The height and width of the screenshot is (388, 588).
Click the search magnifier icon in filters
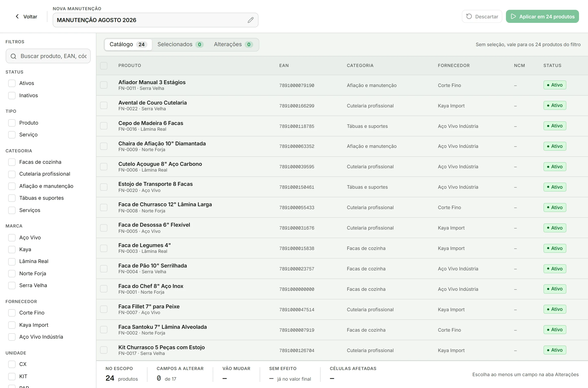coord(13,56)
